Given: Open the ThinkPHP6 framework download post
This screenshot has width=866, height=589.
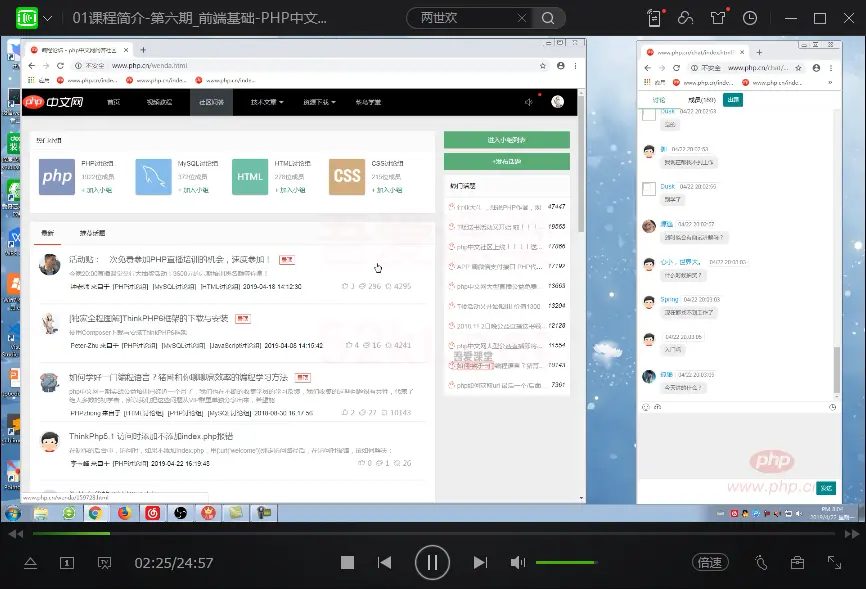Looking at the screenshot, I should click(149, 318).
